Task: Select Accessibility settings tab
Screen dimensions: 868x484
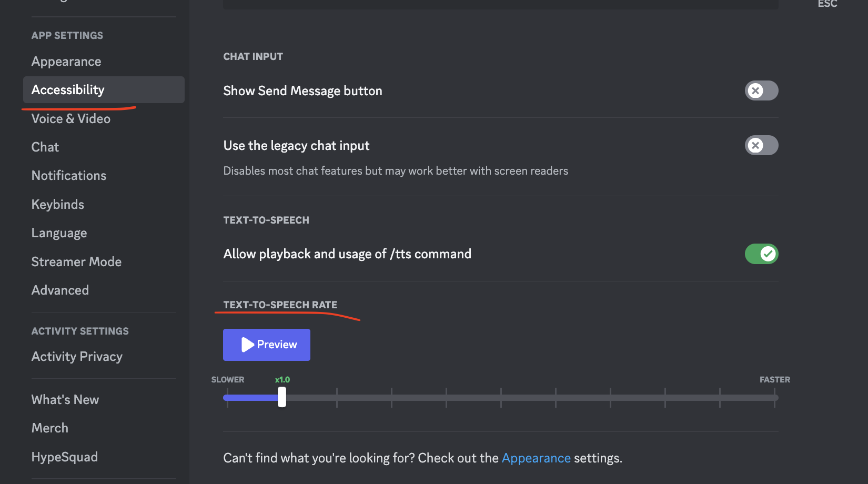Action: pyautogui.click(x=68, y=90)
